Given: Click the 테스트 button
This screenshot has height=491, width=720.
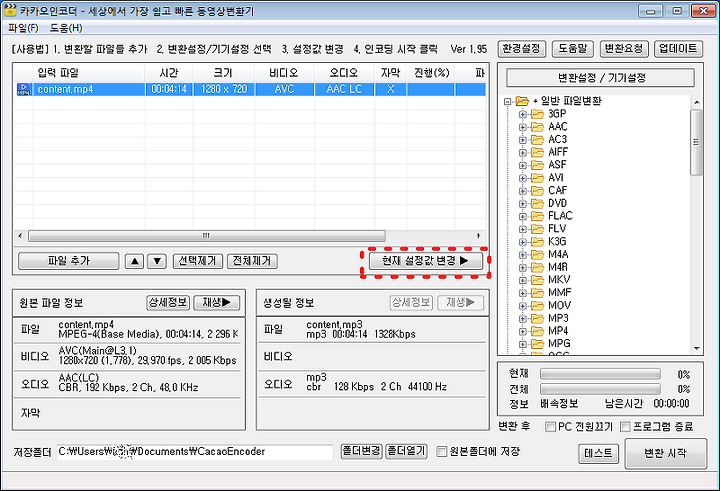Looking at the screenshot, I should (598, 454).
